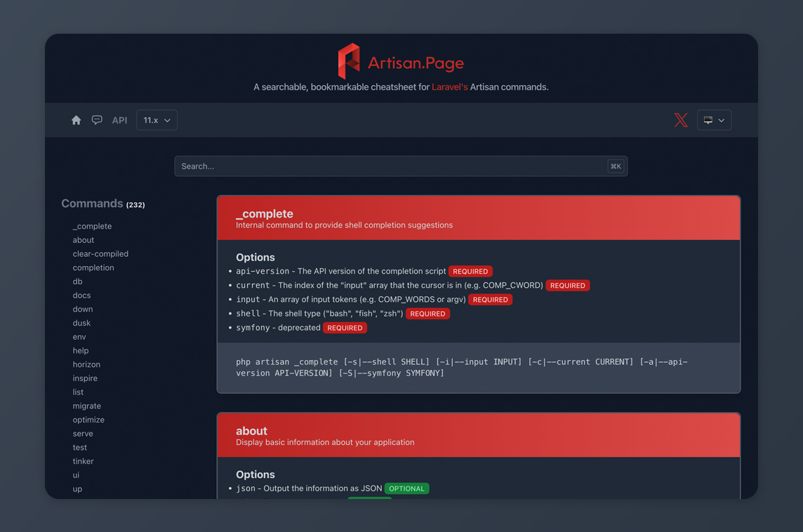Click the Artisan.Page logo
This screenshot has width=803, height=532.
click(x=401, y=62)
